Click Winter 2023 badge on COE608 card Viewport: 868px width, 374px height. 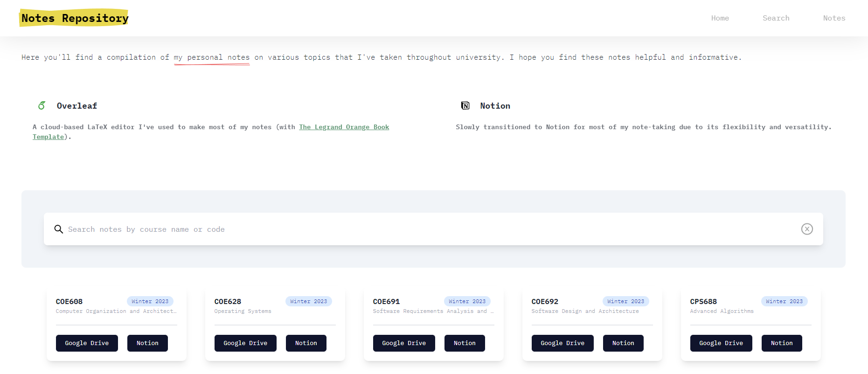[150, 301]
